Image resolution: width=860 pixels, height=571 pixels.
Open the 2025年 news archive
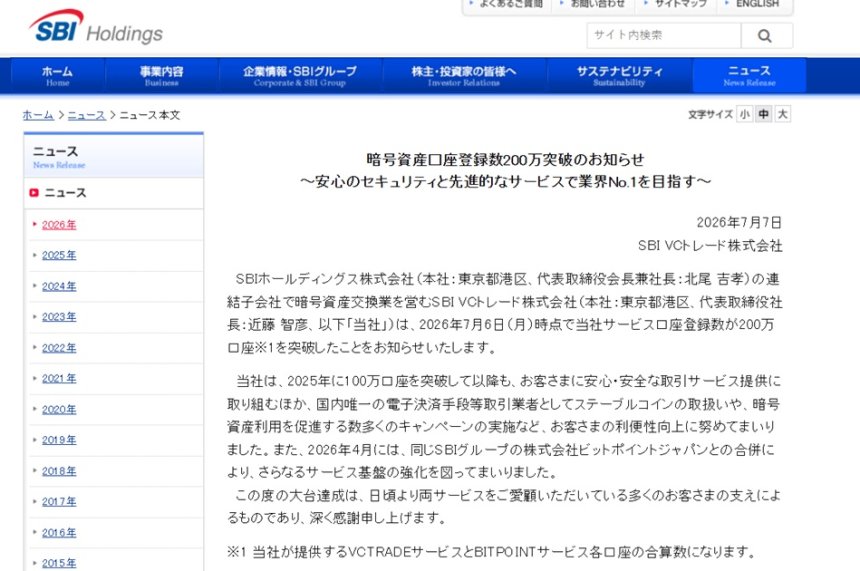59,256
